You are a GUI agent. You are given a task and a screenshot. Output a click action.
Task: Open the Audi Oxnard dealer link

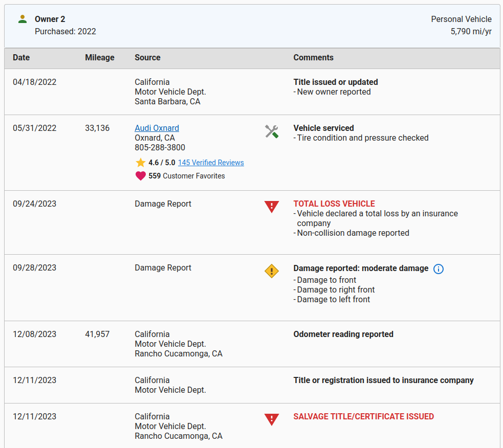[x=157, y=128]
